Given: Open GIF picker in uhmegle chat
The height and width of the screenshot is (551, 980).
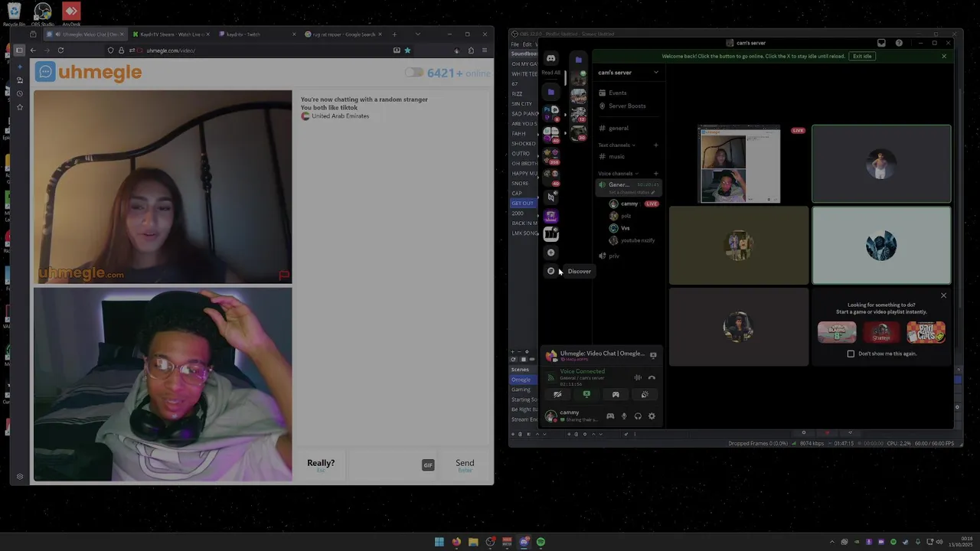Looking at the screenshot, I should (x=428, y=465).
